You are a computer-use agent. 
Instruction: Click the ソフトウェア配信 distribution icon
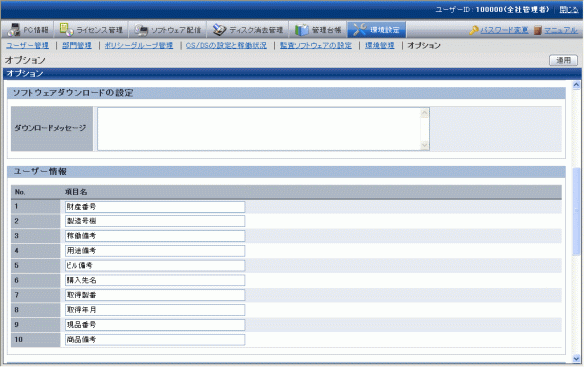click(x=141, y=30)
